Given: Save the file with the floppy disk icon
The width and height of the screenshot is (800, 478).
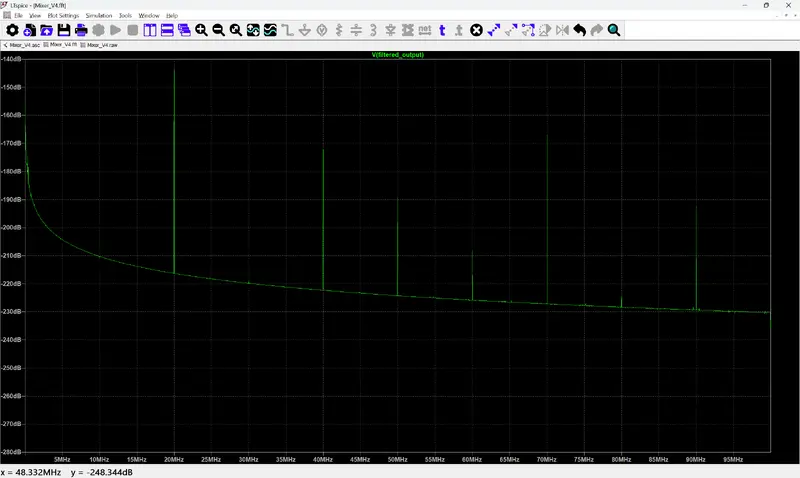Looking at the screenshot, I should (x=64, y=30).
